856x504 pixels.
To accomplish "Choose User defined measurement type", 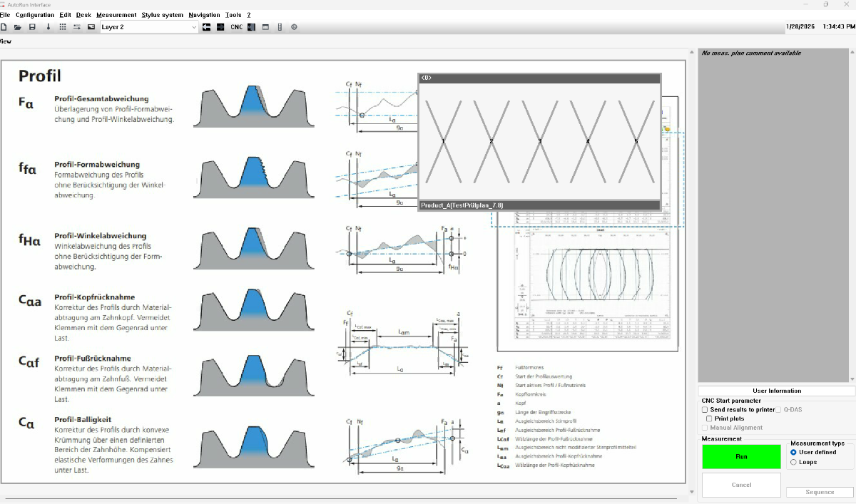I will tap(793, 452).
